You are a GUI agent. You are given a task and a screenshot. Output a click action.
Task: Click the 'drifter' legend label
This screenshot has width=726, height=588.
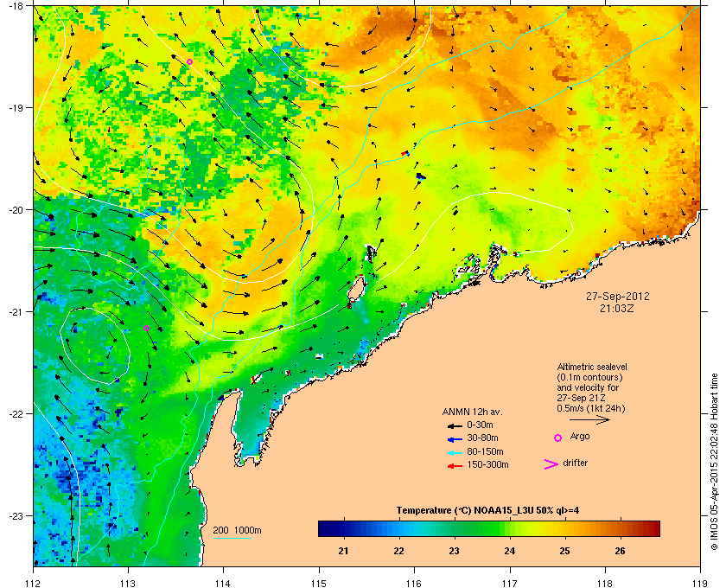coord(575,463)
